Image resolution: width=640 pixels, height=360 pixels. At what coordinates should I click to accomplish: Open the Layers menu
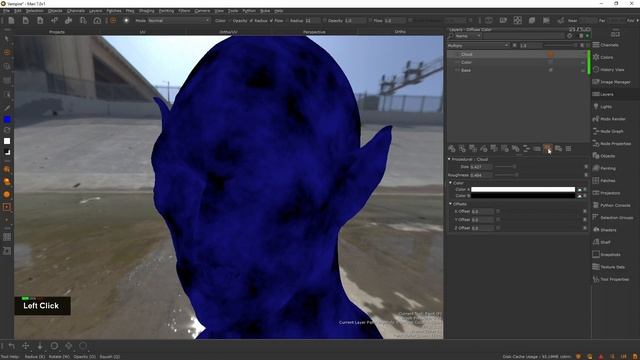[96, 11]
